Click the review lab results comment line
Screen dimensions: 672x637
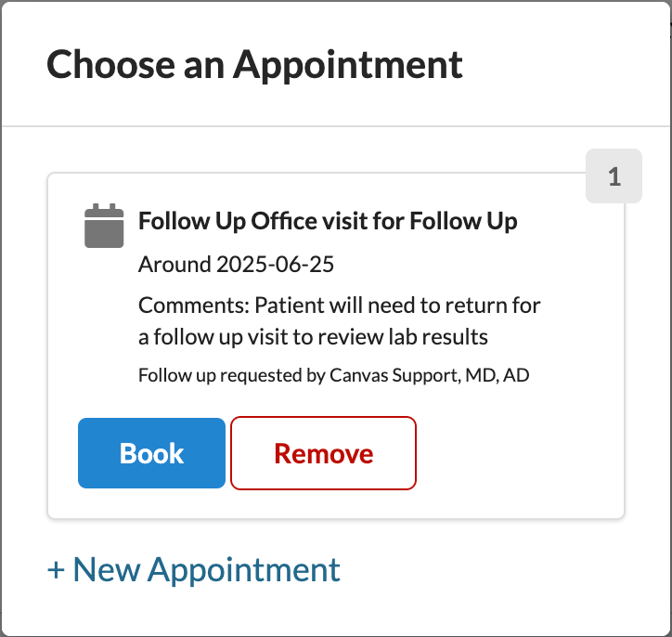pos(313,337)
